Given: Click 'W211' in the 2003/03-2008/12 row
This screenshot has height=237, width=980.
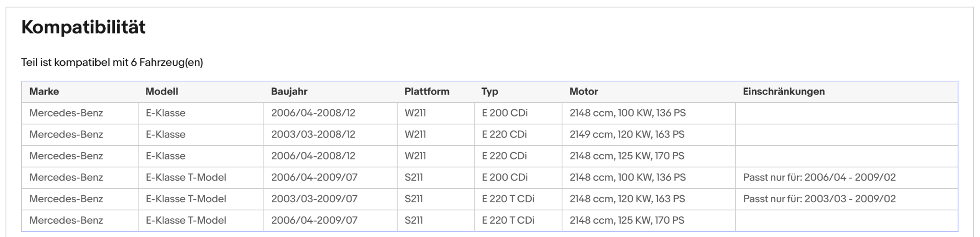Looking at the screenshot, I should 415,134.
